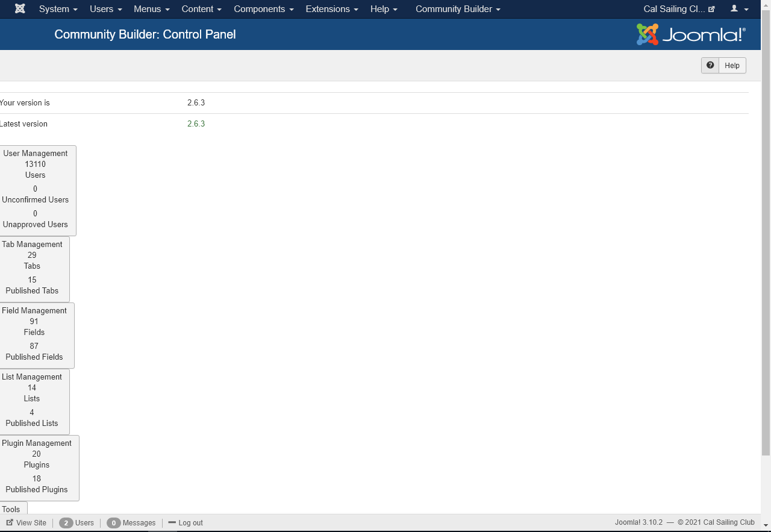Click Published Fields label
Image resolution: width=771 pixels, height=532 pixels.
(34, 357)
